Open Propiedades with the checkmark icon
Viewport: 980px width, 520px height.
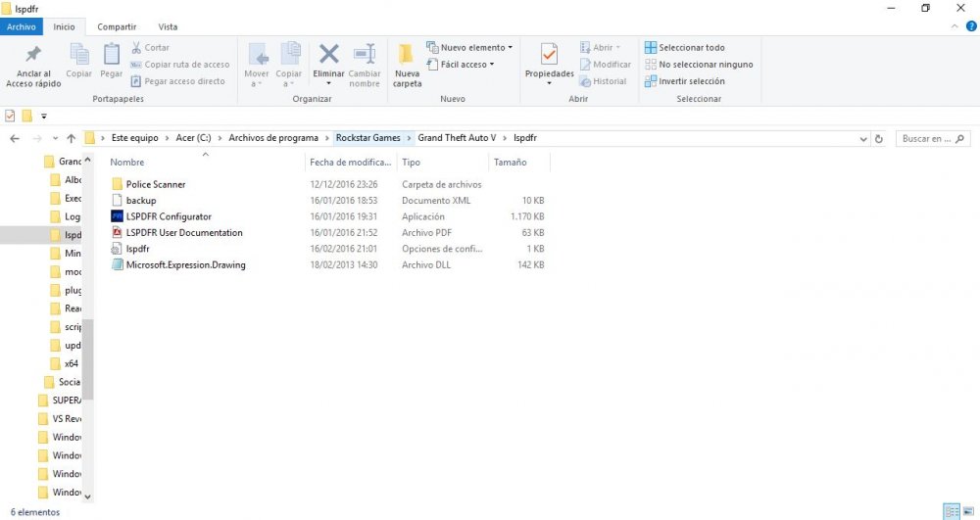pyautogui.click(x=549, y=55)
